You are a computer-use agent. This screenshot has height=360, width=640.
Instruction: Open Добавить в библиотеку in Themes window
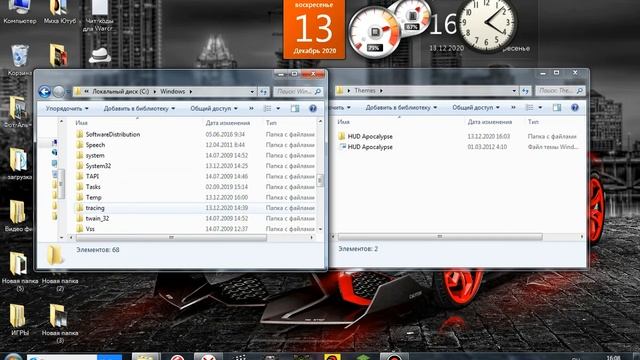401,108
